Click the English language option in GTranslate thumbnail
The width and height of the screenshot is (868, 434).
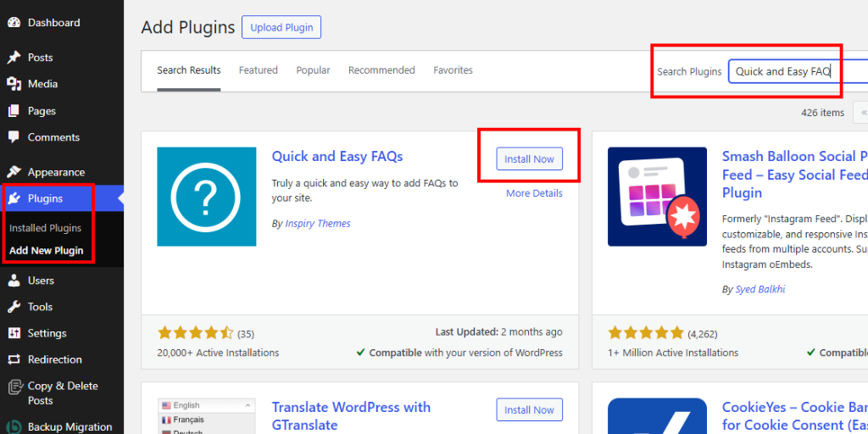tap(207, 405)
